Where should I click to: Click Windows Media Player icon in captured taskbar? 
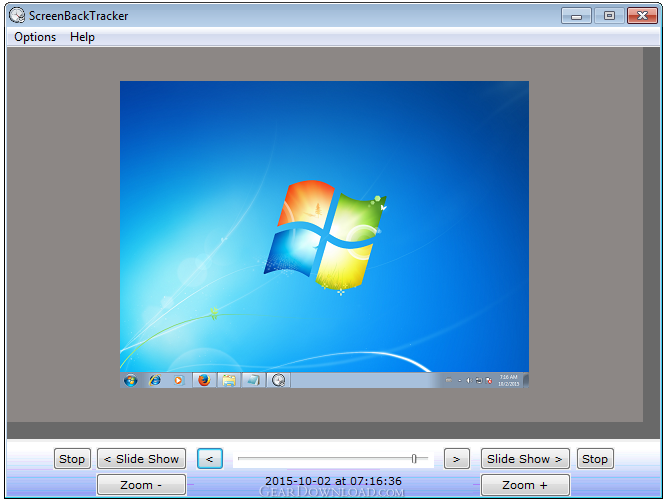[x=178, y=380]
